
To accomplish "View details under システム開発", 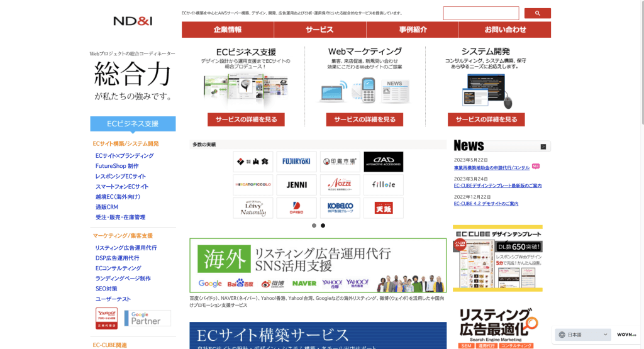I will (486, 119).
